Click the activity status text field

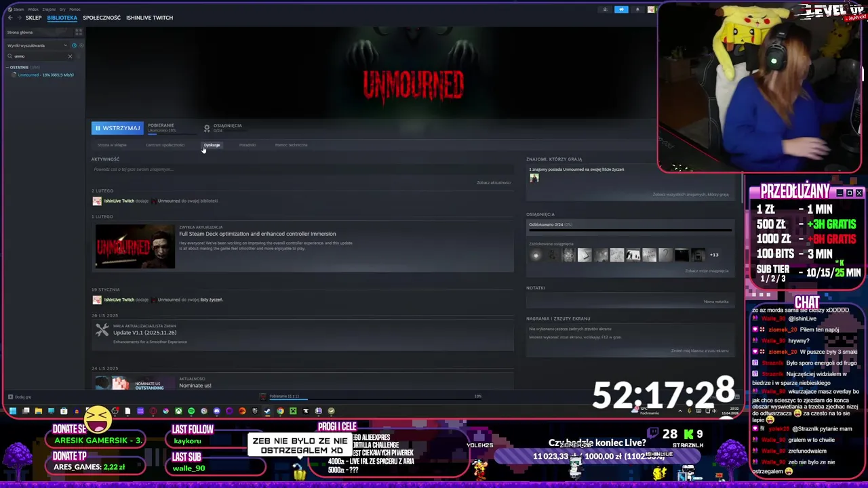pyautogui.click(x=302, y=169)
